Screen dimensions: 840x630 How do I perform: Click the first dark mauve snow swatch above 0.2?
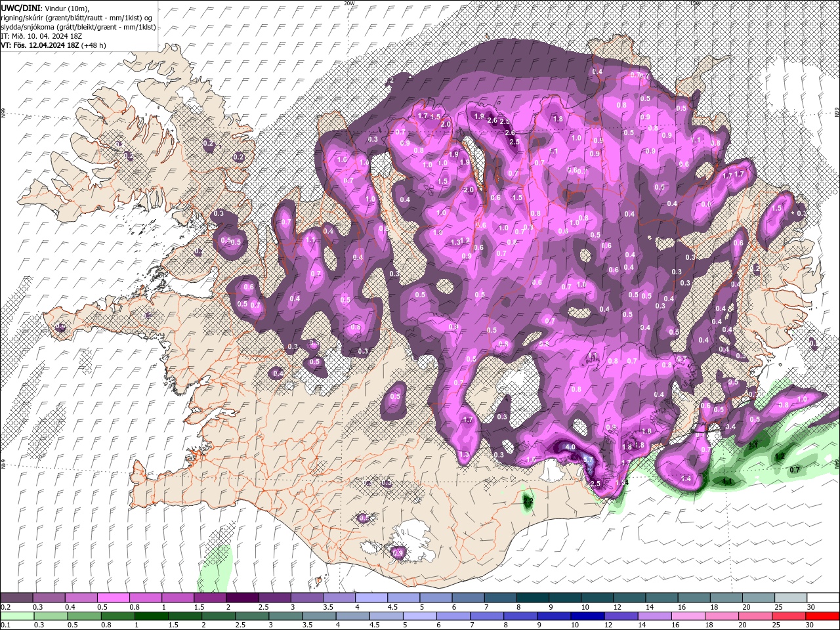point(16,598)
